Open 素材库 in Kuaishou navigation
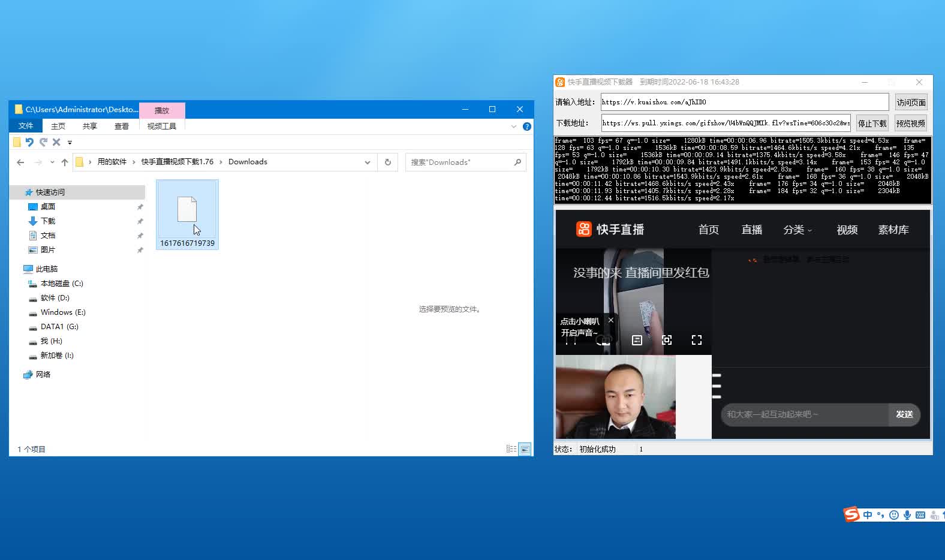The image size is (945, 560). (893, 230)
